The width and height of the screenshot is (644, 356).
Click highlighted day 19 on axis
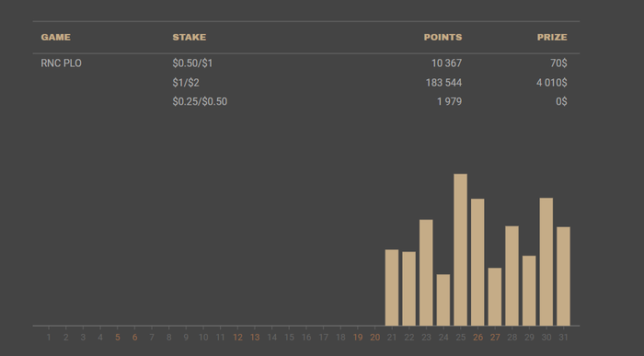click(x=358, y=337)
